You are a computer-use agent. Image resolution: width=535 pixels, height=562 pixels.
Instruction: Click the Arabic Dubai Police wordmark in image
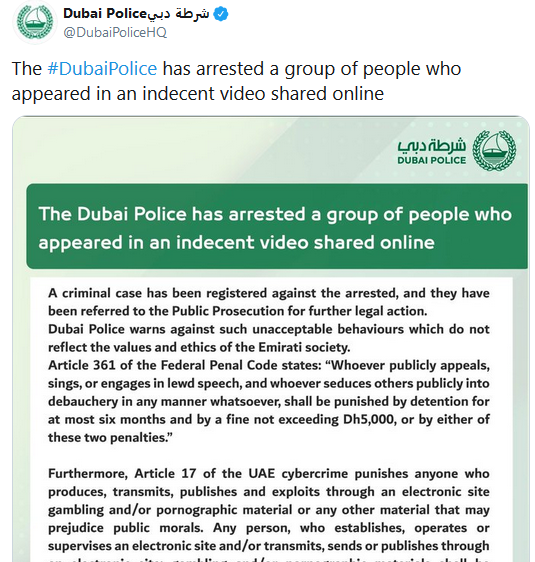tap(431, 145)
